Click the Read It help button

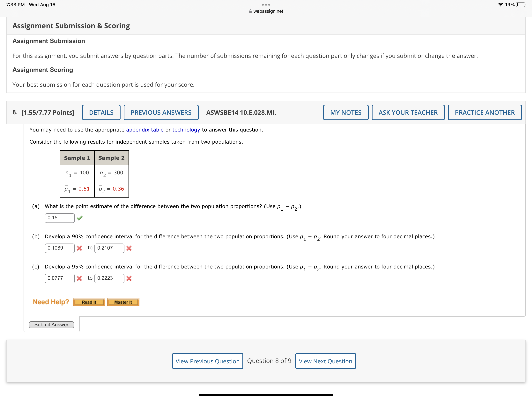click(89, 302)
